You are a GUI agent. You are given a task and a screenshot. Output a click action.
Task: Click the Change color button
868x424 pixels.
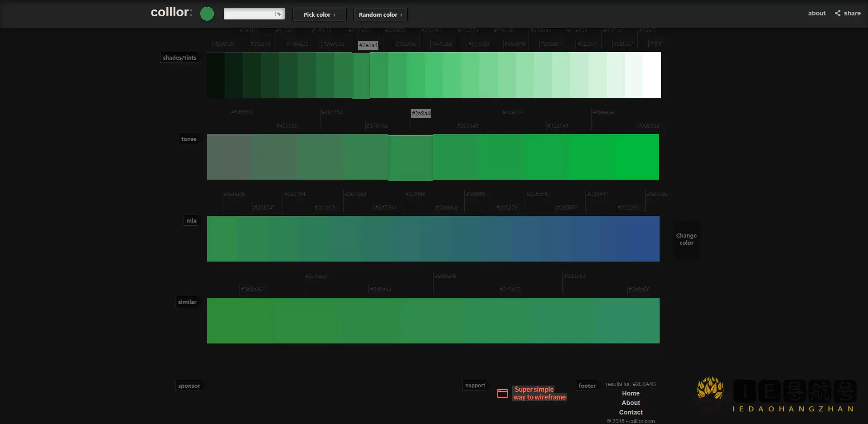[686, 239]
